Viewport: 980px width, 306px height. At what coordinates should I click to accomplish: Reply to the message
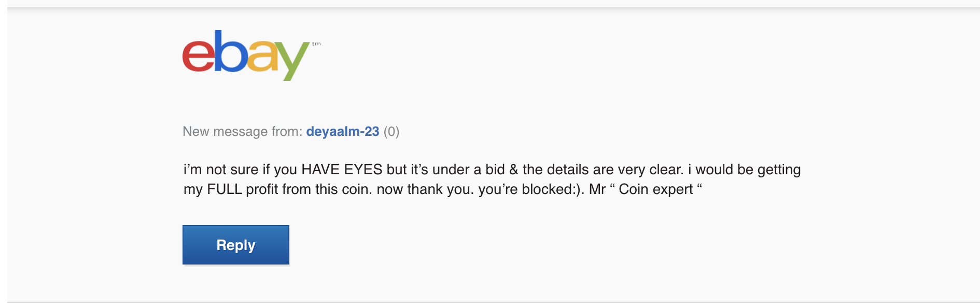tap(236, 245)
